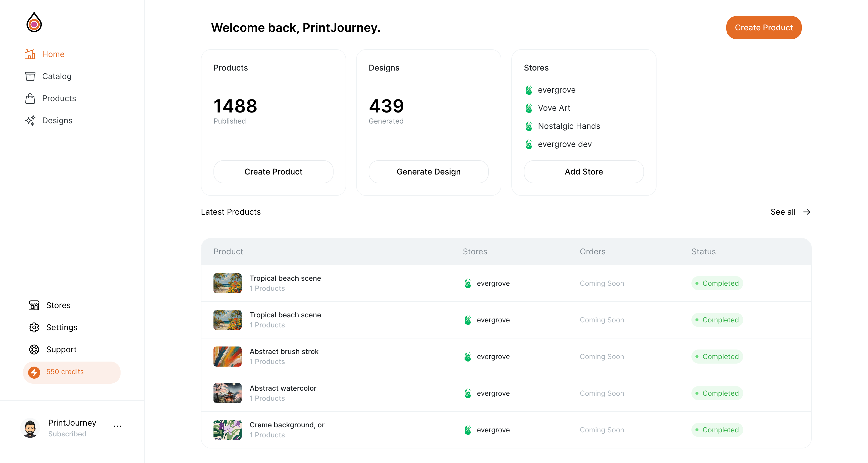This screenshot has height=463, width=868.
Task: Select the Home sidebar icon
Action: pyautogui.click(x=30, y=54)
